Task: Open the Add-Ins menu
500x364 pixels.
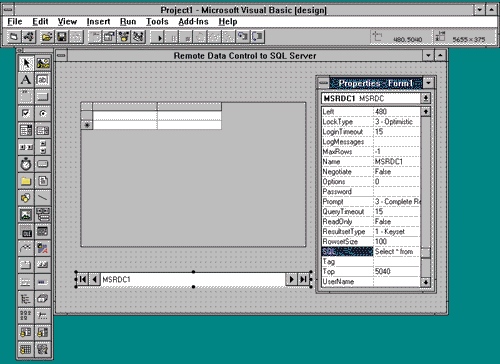Action: pos(193,22)
